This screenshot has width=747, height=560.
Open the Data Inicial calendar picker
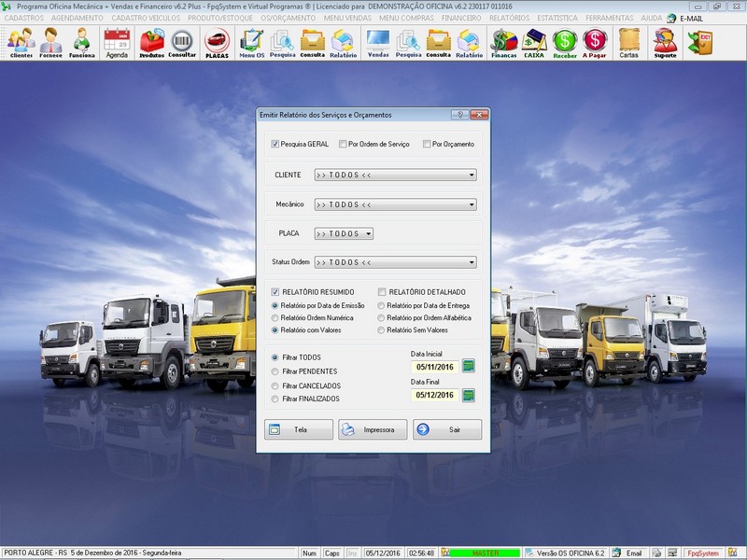[469, 366]
